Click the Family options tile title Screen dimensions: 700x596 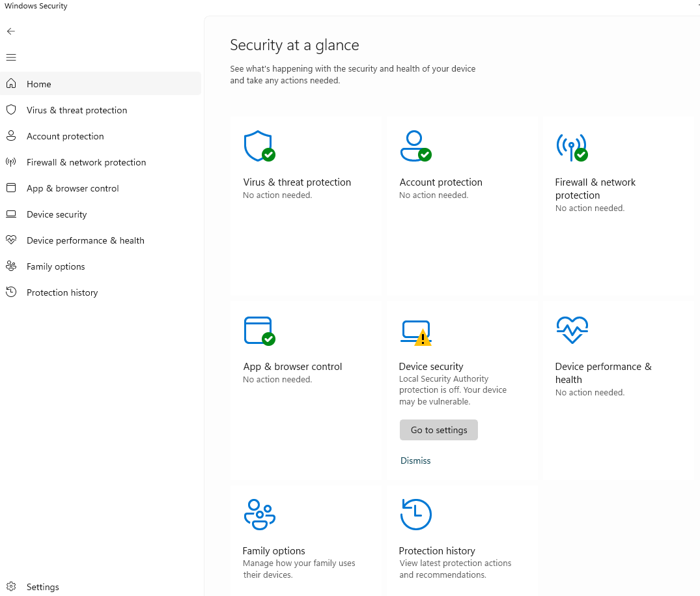[x=273, y=550]
